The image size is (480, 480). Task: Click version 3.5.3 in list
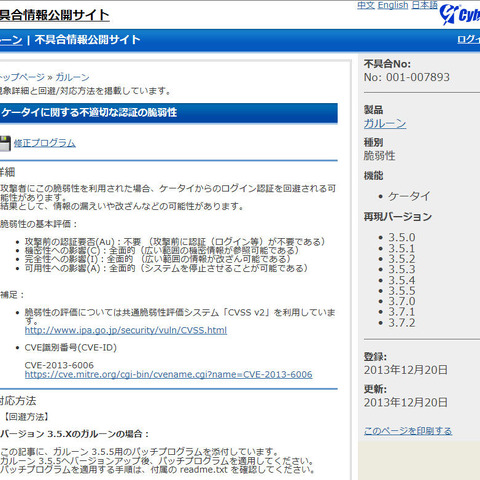(402, 269)
